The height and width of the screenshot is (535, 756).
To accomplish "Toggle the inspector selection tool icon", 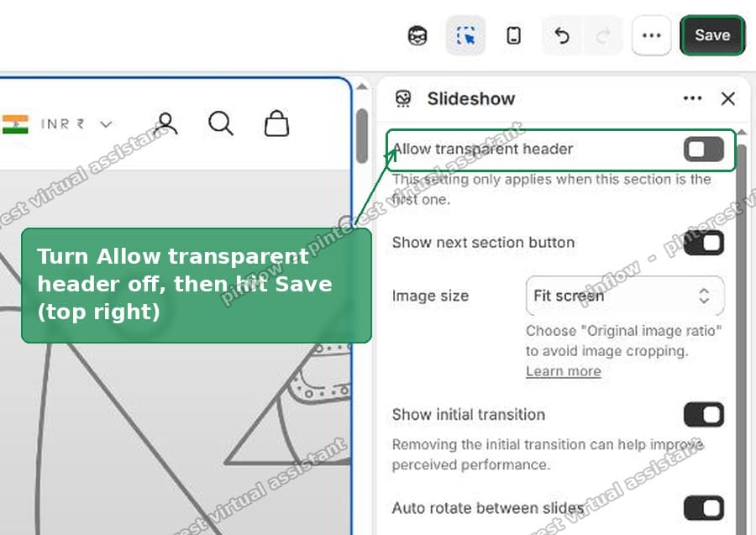I will (465, 35).
